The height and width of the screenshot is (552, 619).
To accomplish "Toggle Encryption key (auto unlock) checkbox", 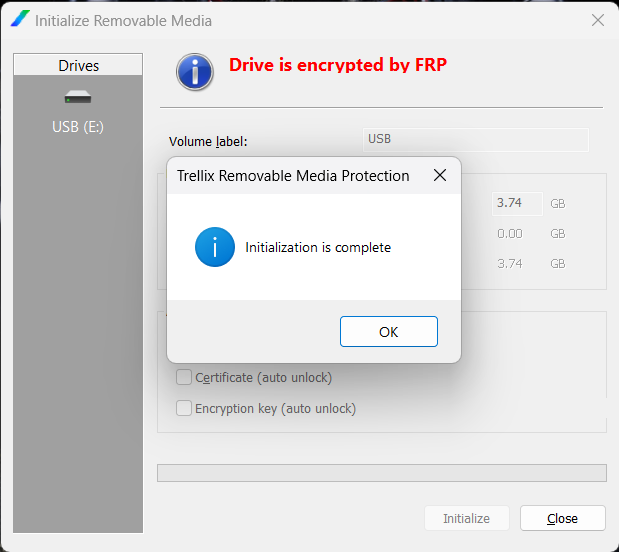I will (x=184, y=408).
